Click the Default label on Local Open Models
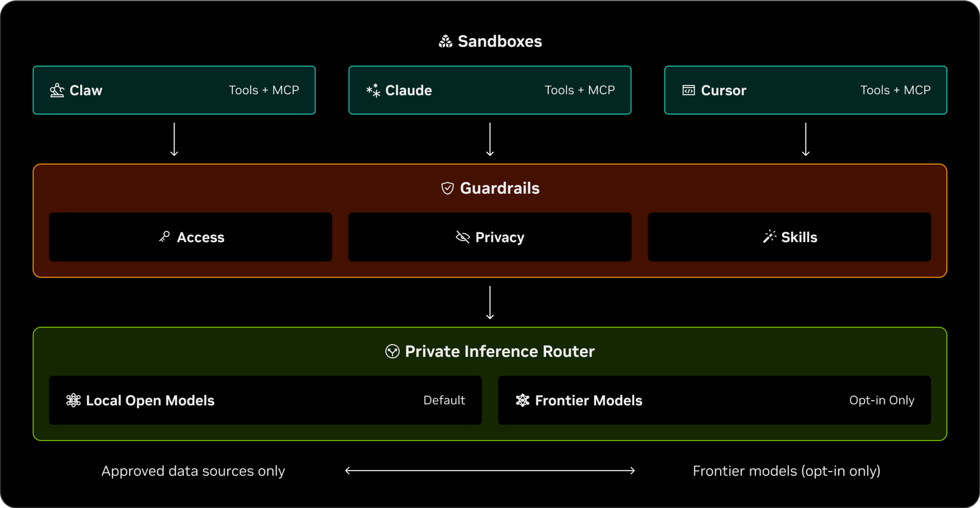This screenshot has width=980, height=508. tap(444, 401)
